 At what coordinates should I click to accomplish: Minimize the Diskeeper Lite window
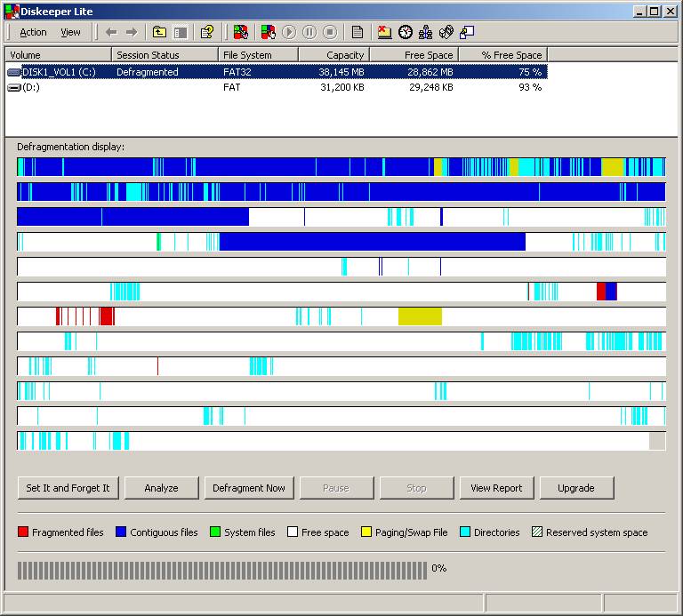click(639, 12)
